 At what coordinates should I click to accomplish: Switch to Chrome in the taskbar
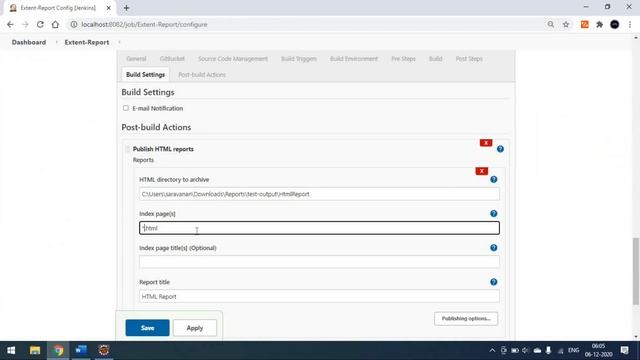pyautogui.click(x=58, y=350)
